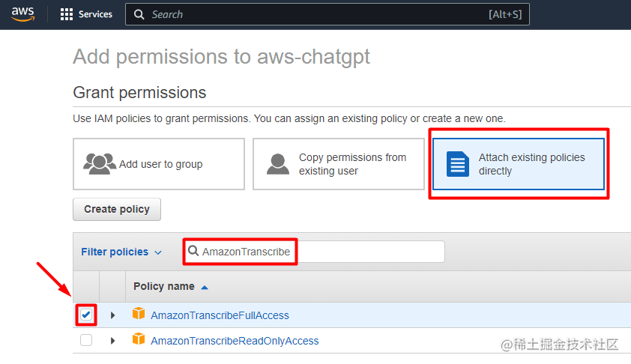Open the AmazonTranscribeReadOnlyAccess policy link
This screenshot has width=631, height=364.
click(x=235, y=341)
